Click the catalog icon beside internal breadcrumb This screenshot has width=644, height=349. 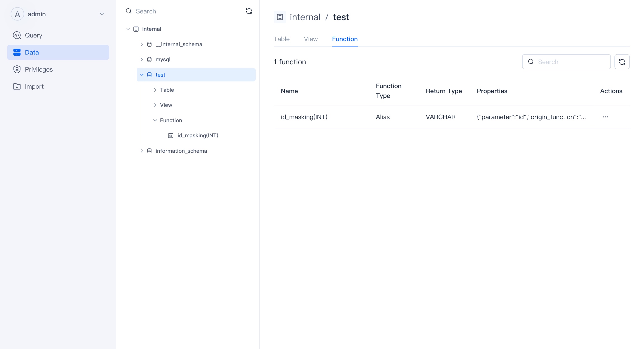click(x=280, y=17)
